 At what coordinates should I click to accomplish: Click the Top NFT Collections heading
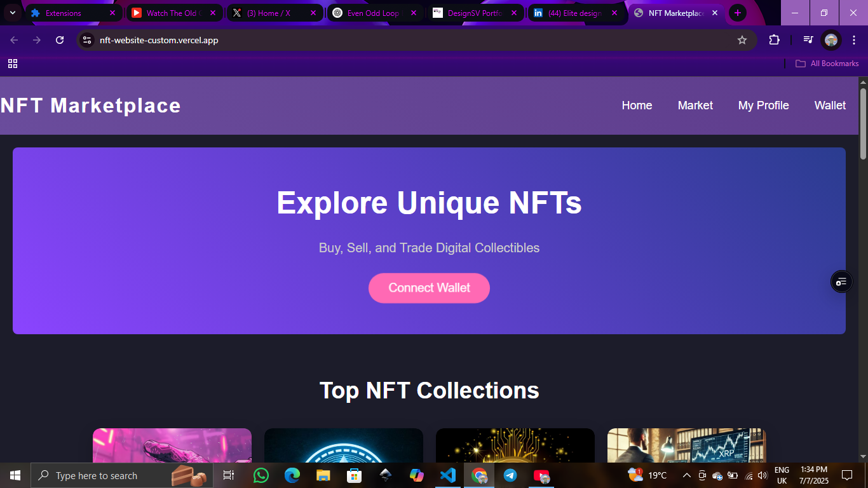[x=429, y=390]
